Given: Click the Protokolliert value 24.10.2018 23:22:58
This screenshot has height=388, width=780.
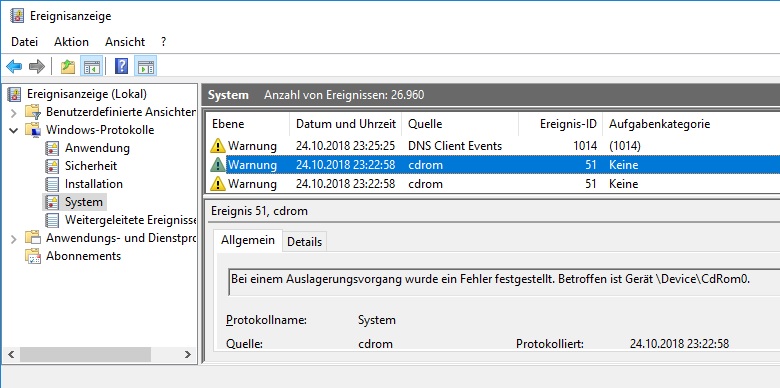Looking at the screenshot, I should (x=679, y=344).
